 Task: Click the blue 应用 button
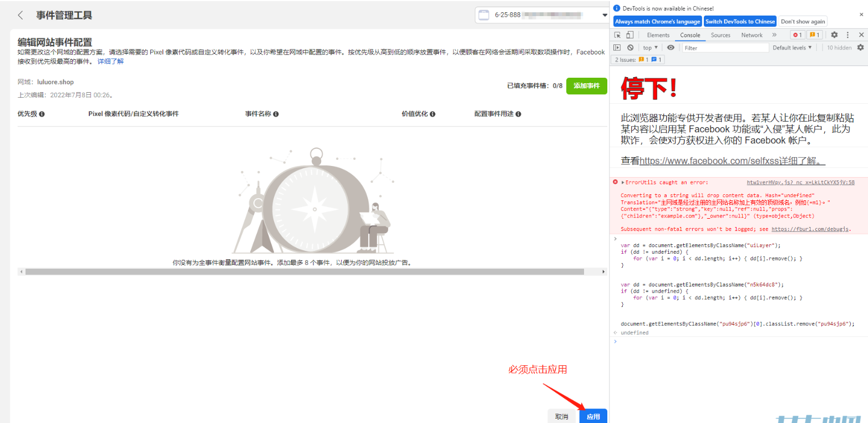click(593, 416)
